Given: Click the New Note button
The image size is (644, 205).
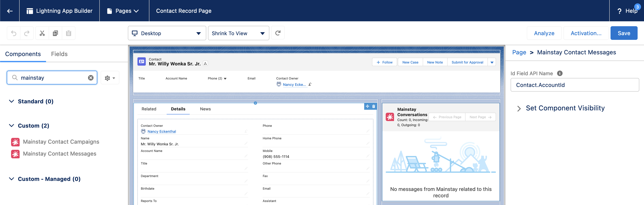Looking at the screenshot, I should click(x=435, y=62).
